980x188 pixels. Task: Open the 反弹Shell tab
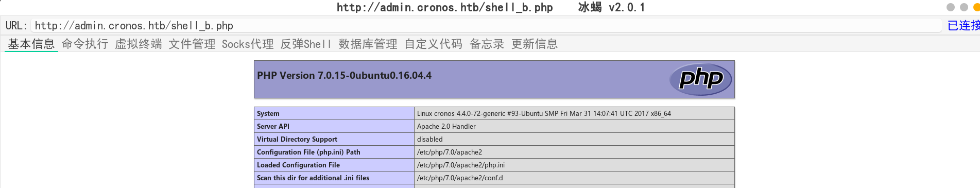(x=306, y=44)
